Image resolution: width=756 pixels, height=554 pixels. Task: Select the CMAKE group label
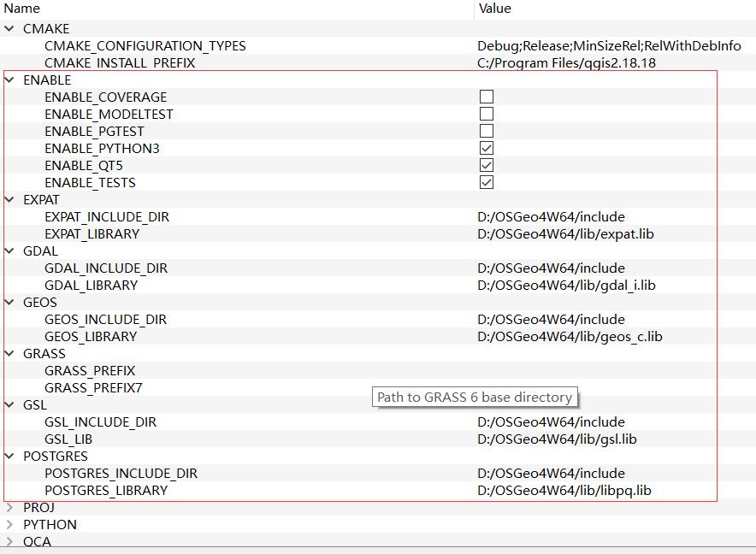pos(46,29)
